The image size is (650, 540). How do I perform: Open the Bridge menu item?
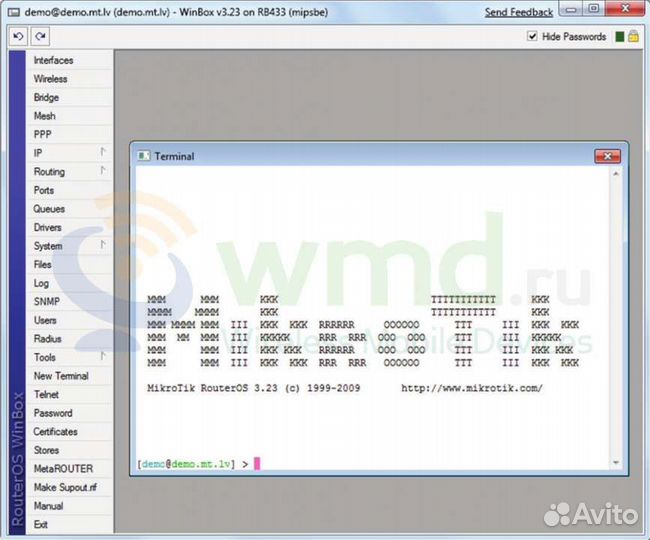click(69, 97)
